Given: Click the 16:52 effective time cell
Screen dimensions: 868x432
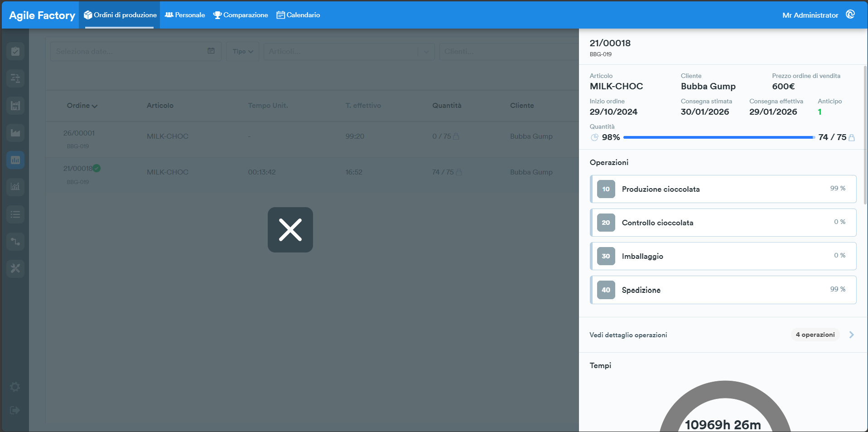Looking at the screenshot, I should coord(354,172).
